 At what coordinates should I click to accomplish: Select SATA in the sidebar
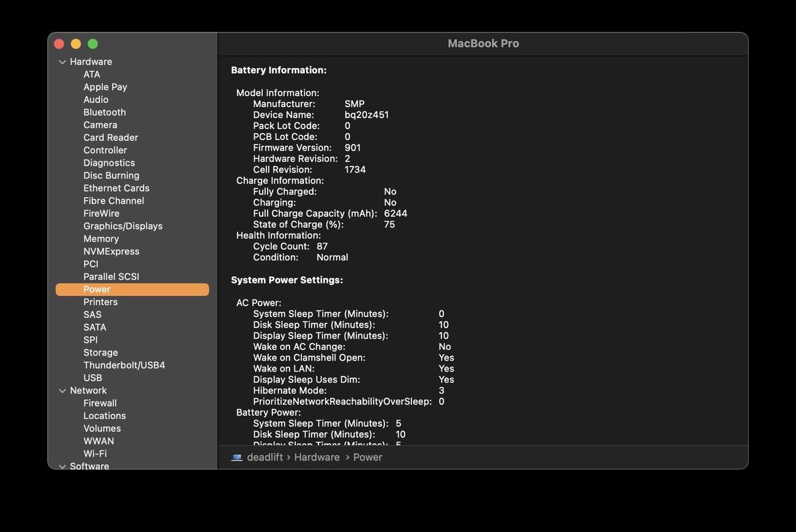click(x=95, y=328)
